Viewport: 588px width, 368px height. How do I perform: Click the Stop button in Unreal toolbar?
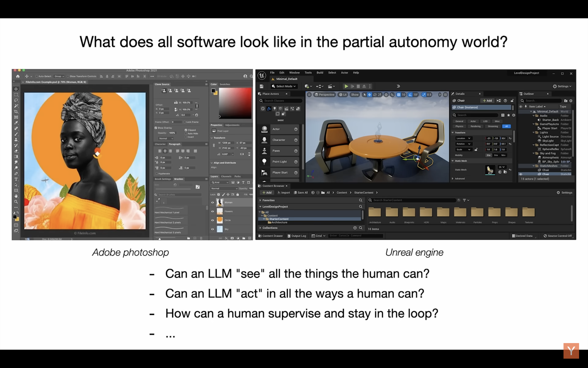click(358, 86)
